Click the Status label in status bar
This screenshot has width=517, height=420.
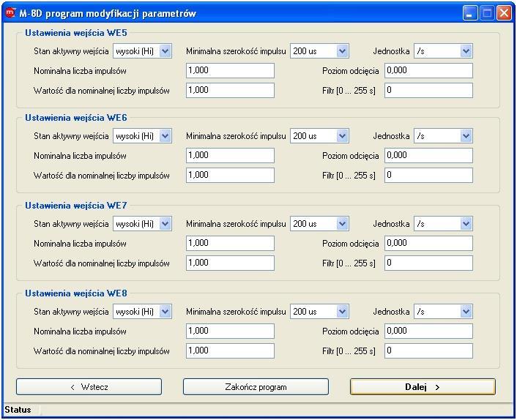pyautogui.click(x=18, y=410)
